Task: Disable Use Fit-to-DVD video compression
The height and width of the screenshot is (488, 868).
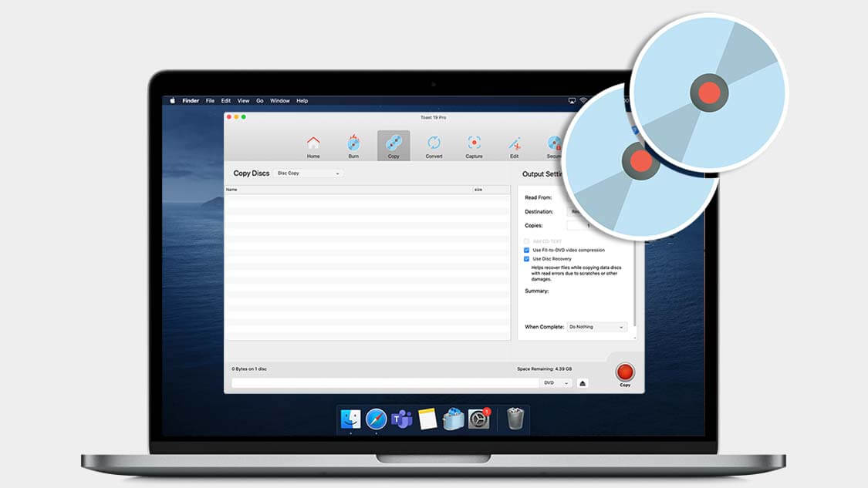Action: [526, 251]
